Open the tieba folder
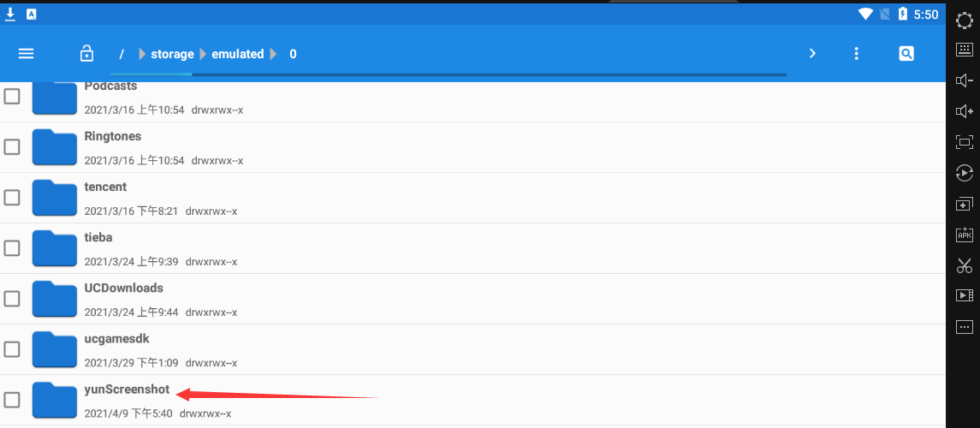The width and height of the screenshot is (980, 428). [98, 238]
